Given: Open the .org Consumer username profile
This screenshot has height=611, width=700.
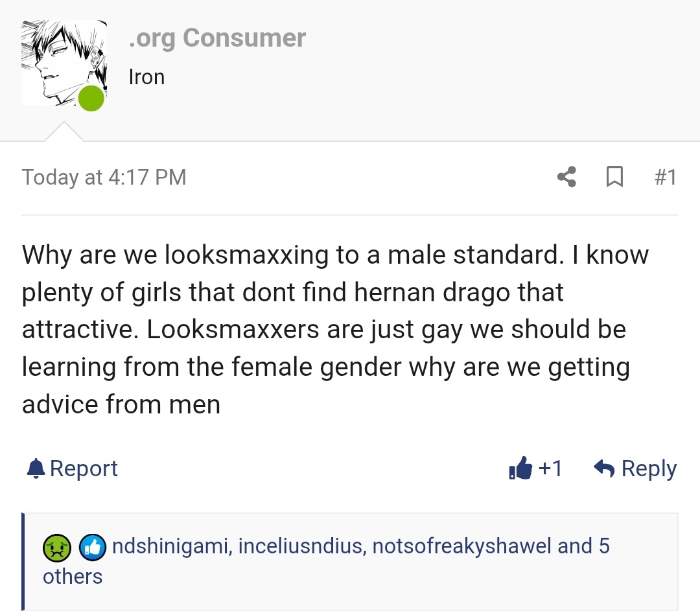Looking at the screenshot, I should click(x=217, y=38).
